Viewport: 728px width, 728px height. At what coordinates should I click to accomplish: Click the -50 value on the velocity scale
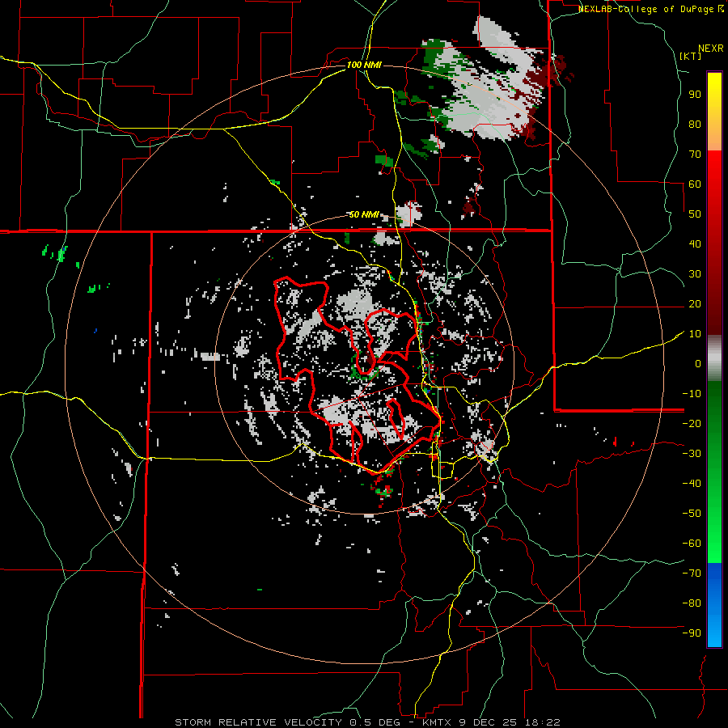coord(692,514)
